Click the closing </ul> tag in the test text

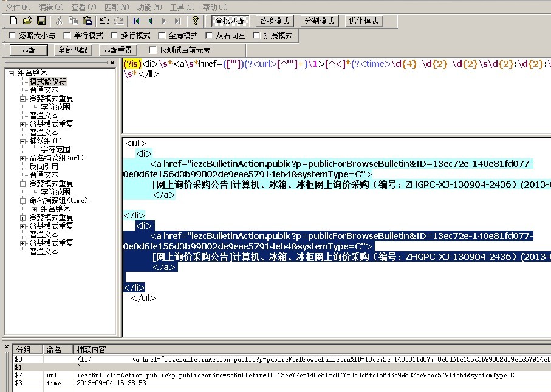tap(143, 298)
